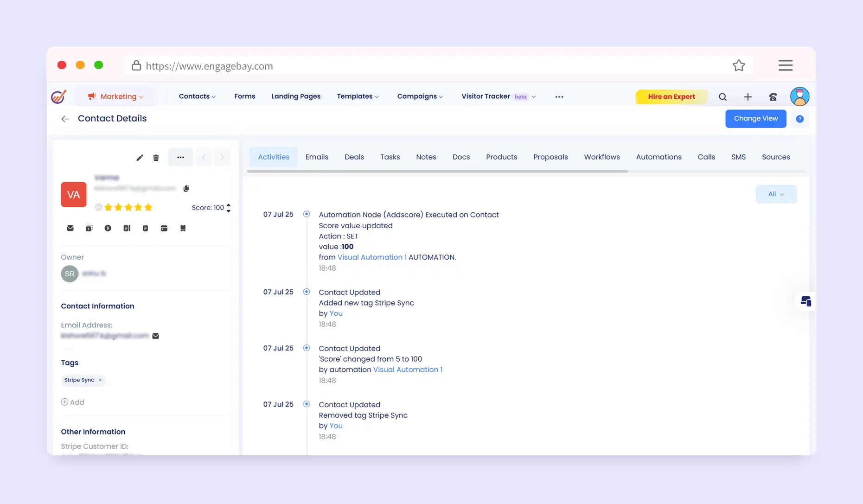
Task: Delete contact using trash icon
Action: [156, 158]
